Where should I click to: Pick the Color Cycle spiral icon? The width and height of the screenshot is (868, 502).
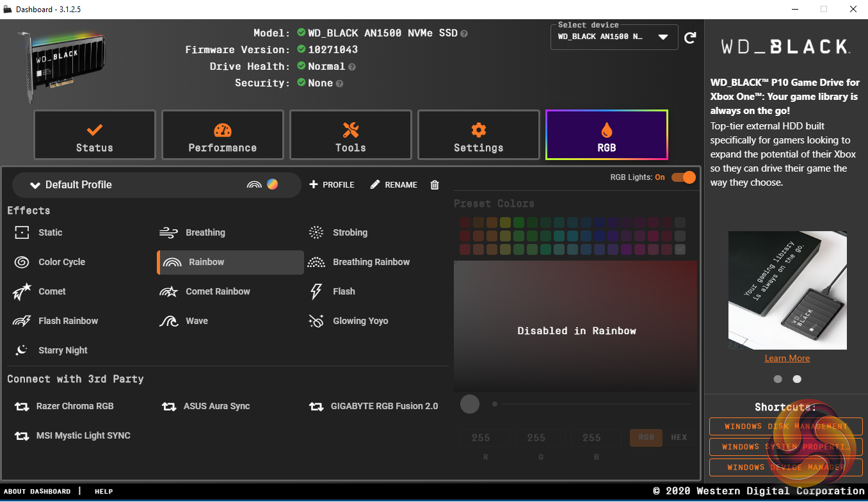click(22, 262)
